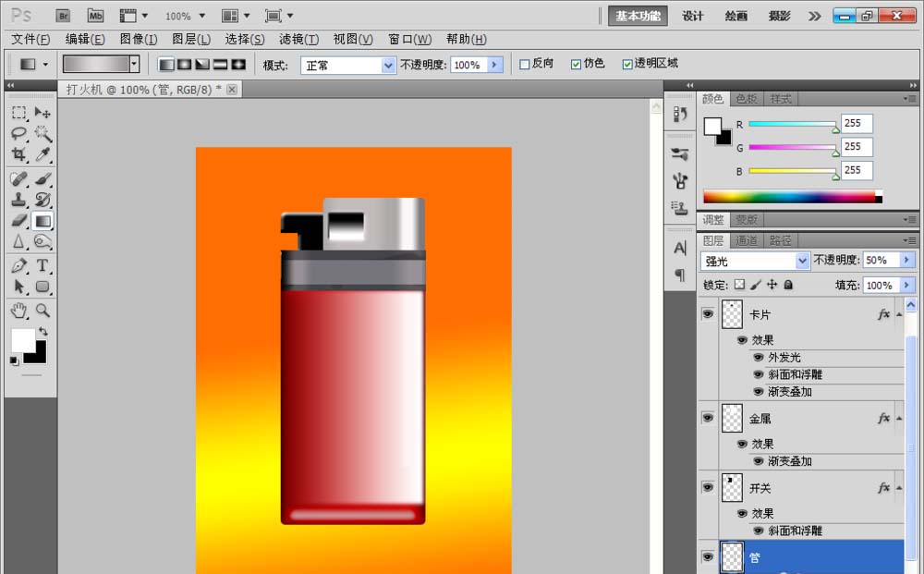Disable the 透明区域 checkbox
This screenshot has height=574, width=924.
click(x=627, y=63)
